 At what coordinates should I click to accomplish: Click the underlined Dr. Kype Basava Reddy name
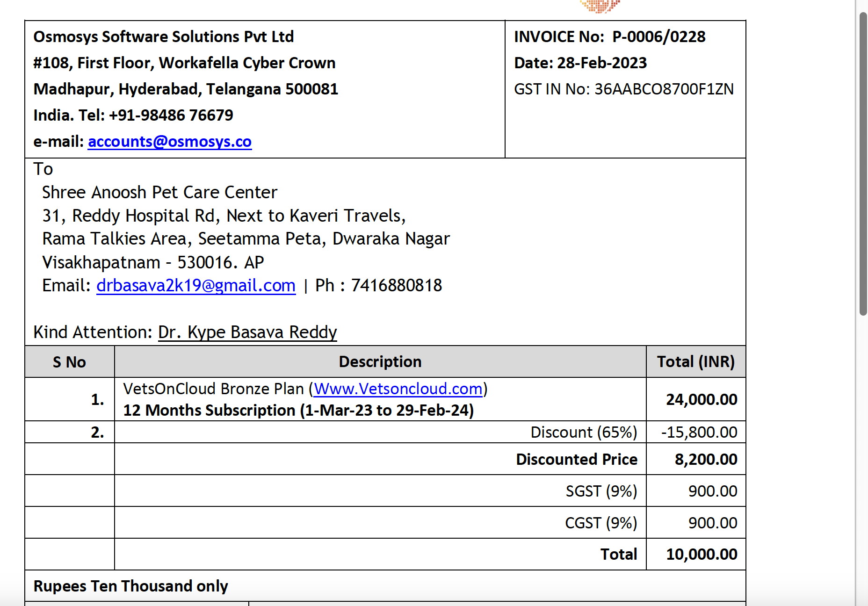pos(247,332)
